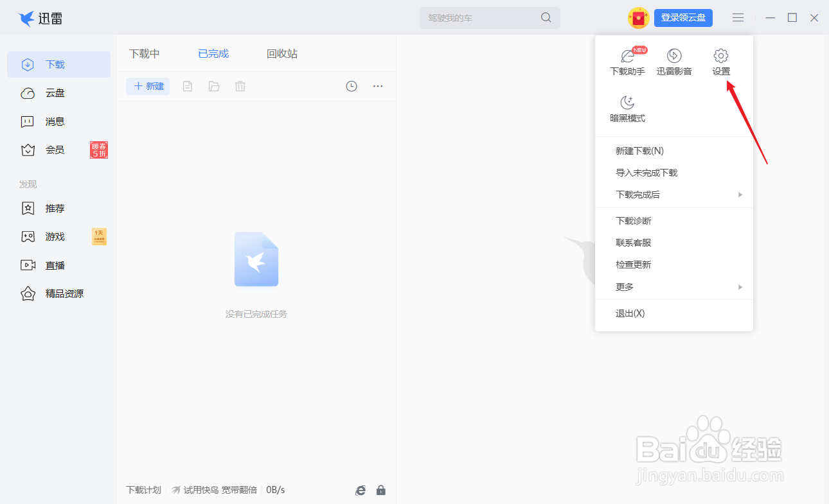The height and width of the screenshot is (504, 829).
Task: Select 新建下载(N) from the menu
Action: (641, 150)
